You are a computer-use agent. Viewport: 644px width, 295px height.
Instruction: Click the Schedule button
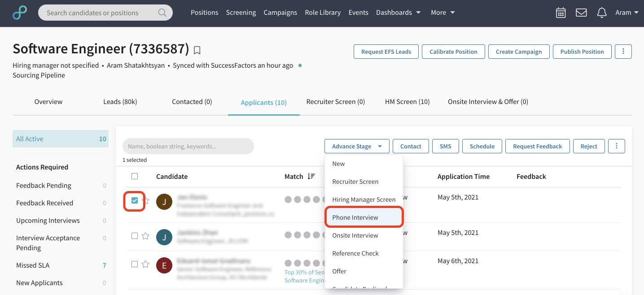482,146
